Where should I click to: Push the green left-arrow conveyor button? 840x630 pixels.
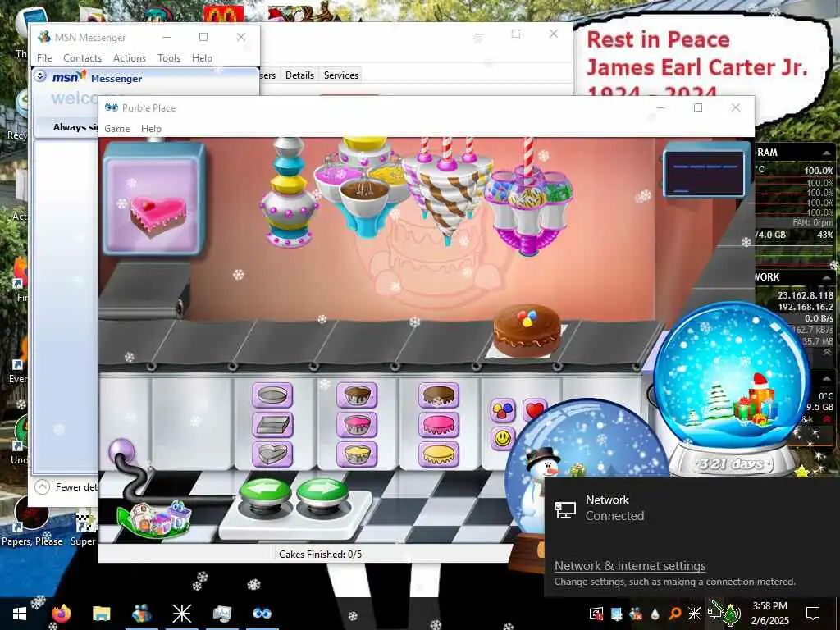point(265,492)
